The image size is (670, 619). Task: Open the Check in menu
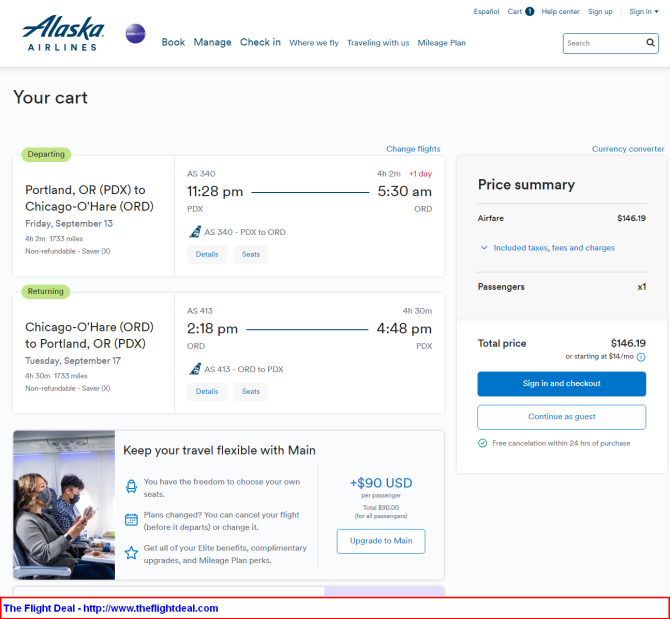pos(260,42)
